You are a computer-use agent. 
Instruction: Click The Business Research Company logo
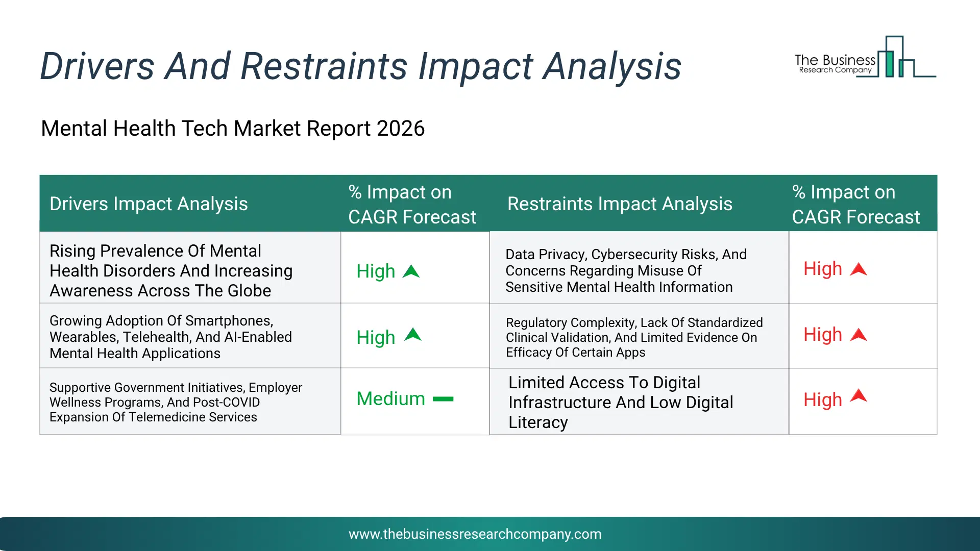pos(865,57)
